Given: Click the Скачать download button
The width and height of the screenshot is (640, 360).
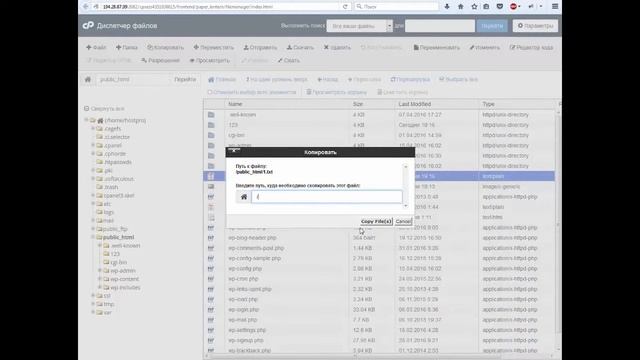Looking at the screenshot, I should pyautogui.click(x=300, y=47).
